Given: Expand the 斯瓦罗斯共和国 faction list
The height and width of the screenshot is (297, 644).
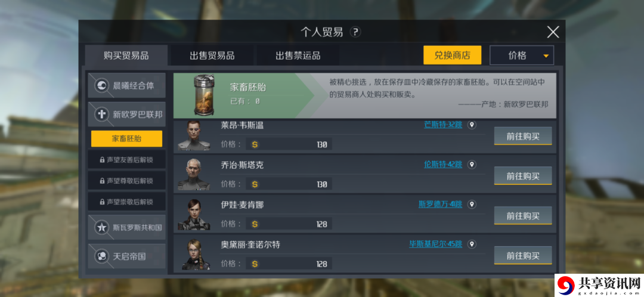Looking at the screenshot, I should click(127, 227).
